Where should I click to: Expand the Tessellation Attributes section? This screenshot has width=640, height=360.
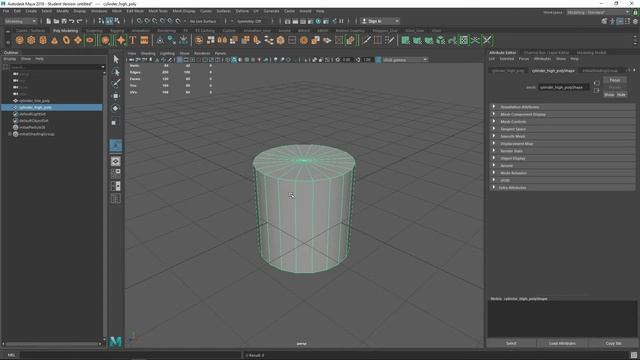tap(563, 107)
